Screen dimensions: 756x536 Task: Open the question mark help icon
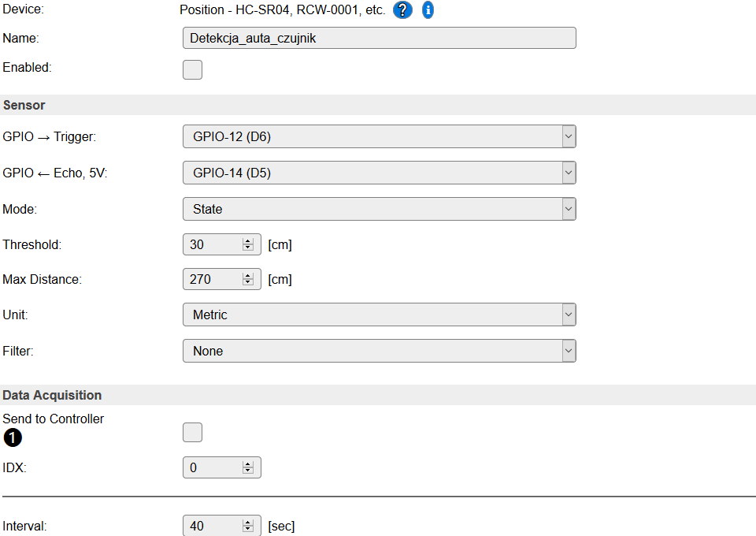pos(402,10)
